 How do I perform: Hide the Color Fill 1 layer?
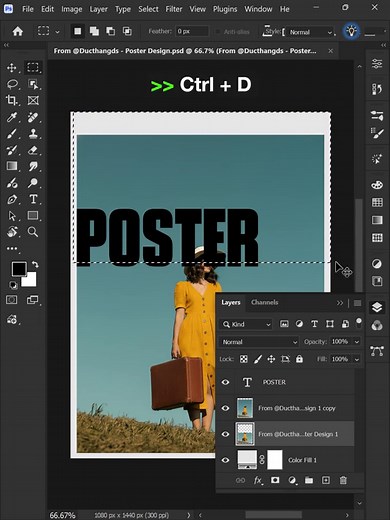[226, 460]
